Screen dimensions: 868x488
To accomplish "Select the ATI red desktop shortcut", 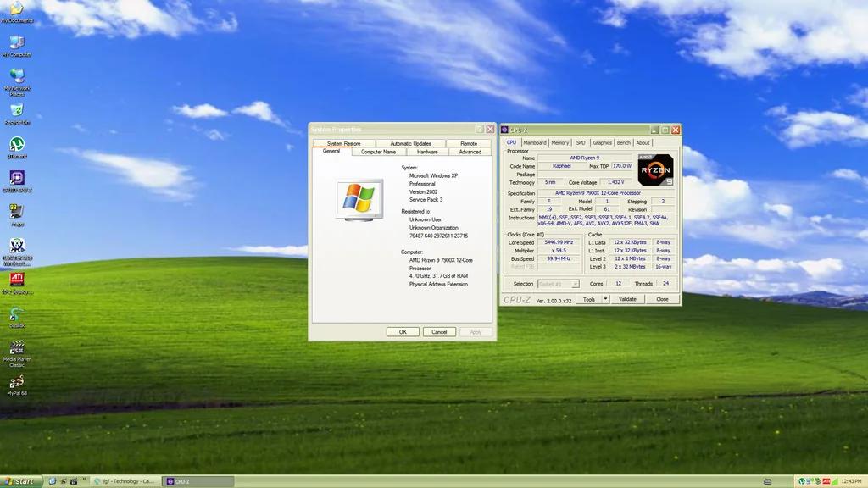I will (x=17, y=283).
